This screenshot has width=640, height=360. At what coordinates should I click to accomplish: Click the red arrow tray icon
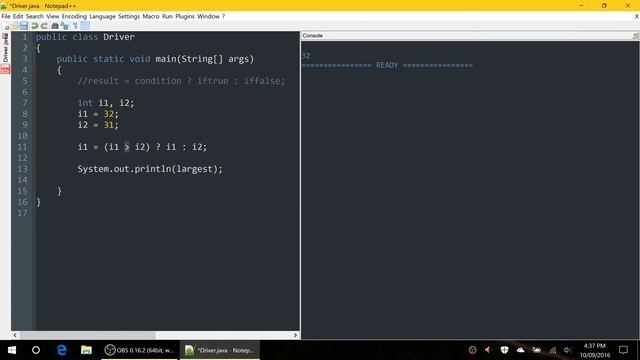(x=488, y=350)
